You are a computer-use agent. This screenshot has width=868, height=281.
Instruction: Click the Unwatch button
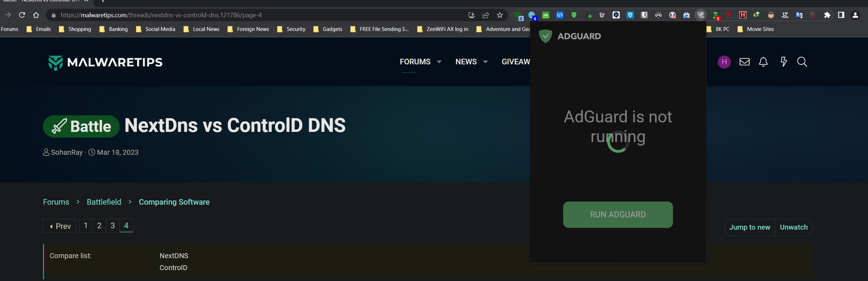coord(794,227)
